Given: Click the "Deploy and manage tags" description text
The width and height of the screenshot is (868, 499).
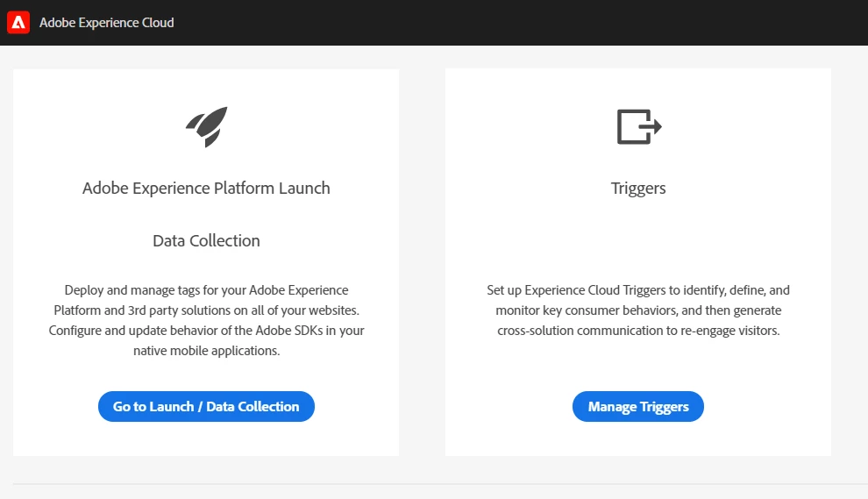Looking at the screenshot, I should pyautogui.click(x=207, y=320).
